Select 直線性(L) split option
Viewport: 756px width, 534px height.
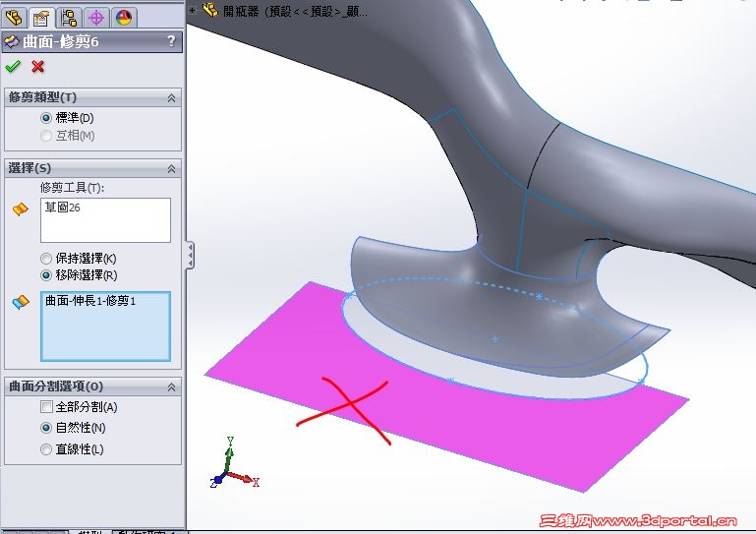(x=46, y=449)
